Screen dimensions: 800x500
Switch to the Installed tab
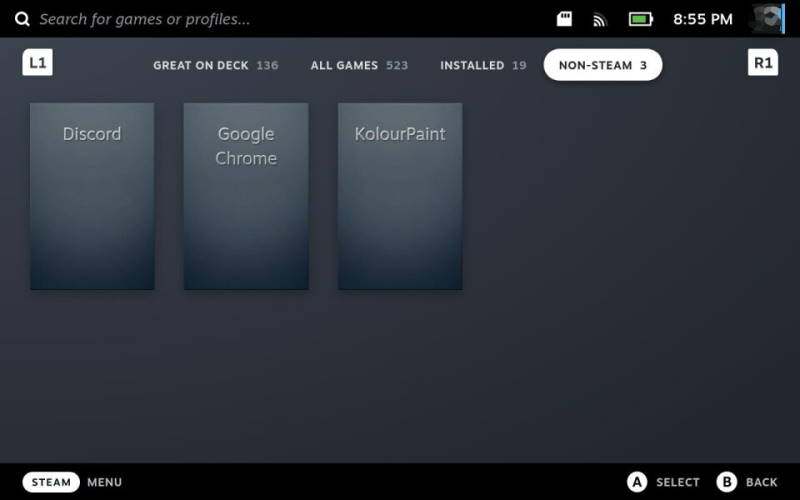coord(483,65)
